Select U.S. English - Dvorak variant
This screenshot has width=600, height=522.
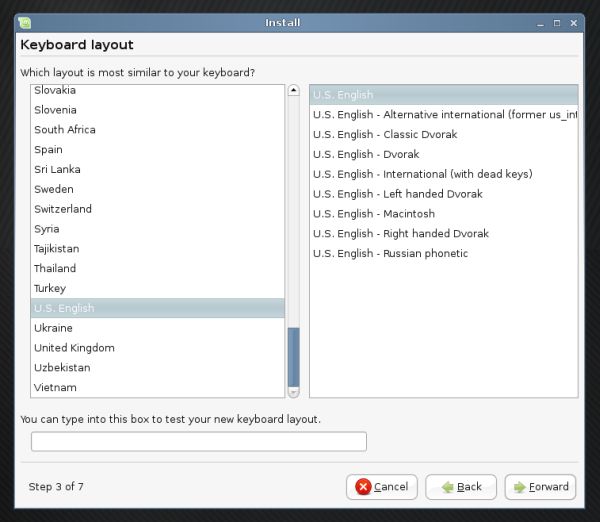pyautogui.click(x=443, y=155)
